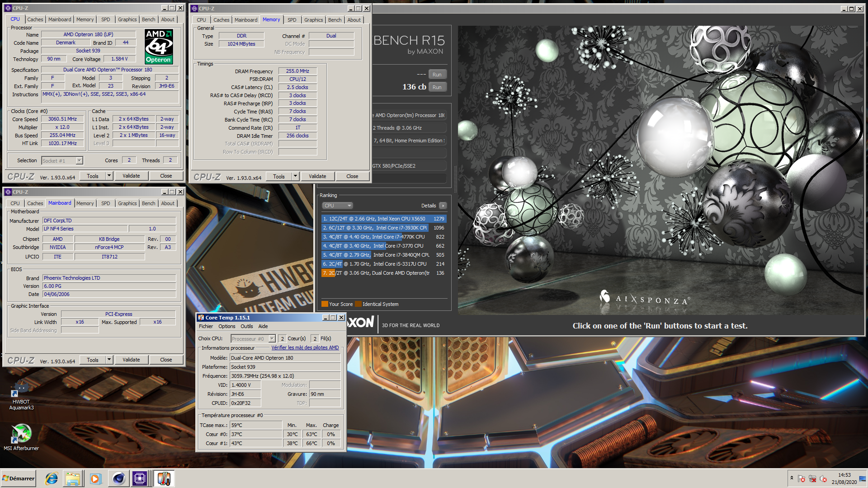This screenshot has height=488, width=868.
Task: Click Tools button in CPU-Z Mainboard window
Action: [93, 360]
